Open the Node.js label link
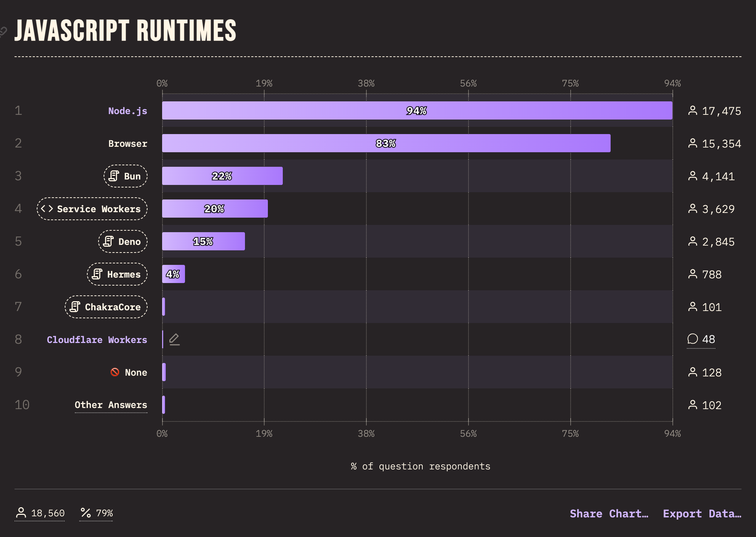756x537 pixels. click(x=128, y=111)
